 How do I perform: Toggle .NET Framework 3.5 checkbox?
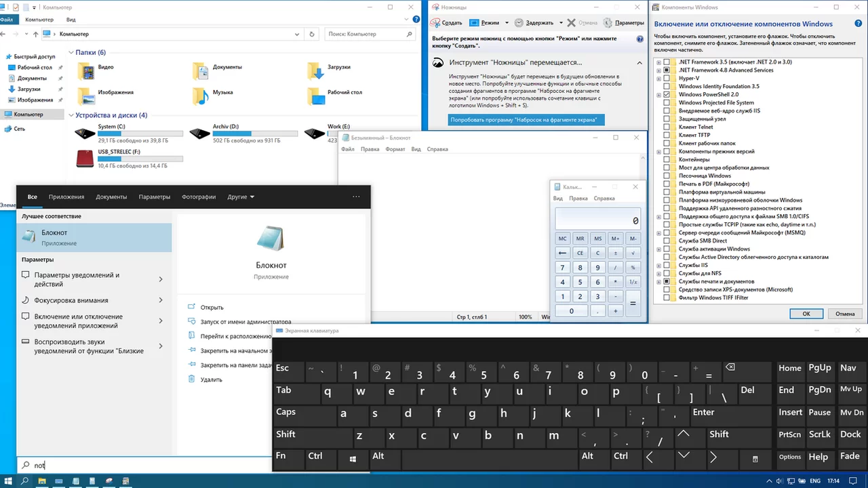667,62
